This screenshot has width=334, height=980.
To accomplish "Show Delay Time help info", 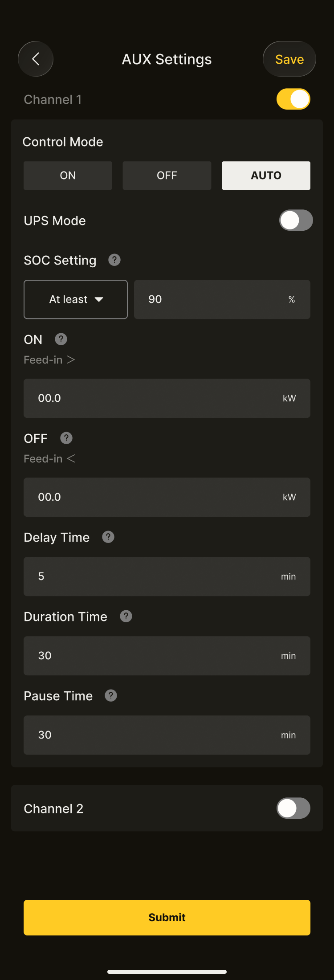I will (108, 537).
